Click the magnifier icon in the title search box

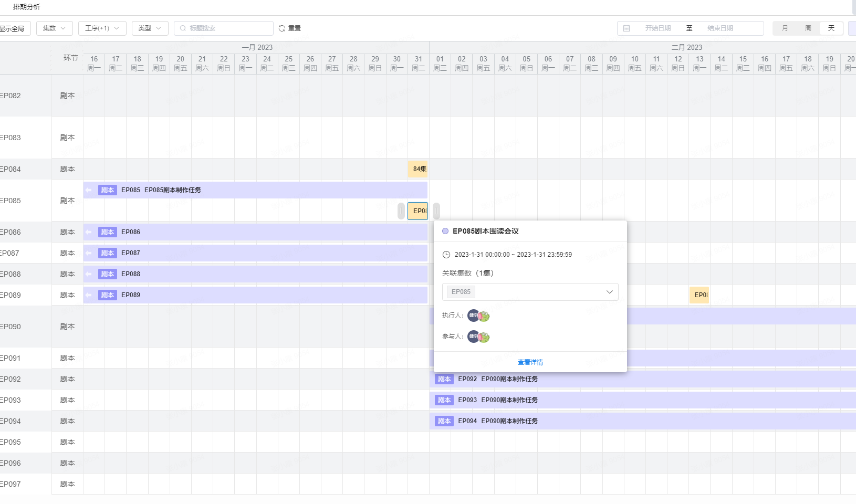point(183,28)
